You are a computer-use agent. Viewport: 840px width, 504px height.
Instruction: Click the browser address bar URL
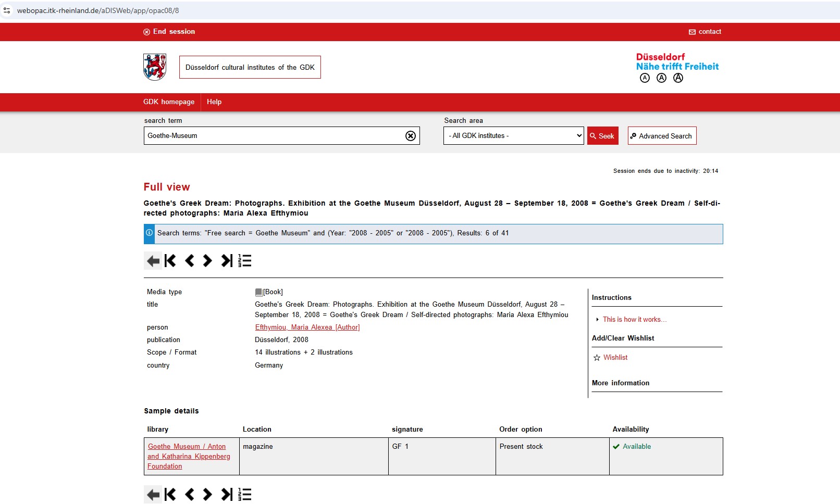click(98, 10)
